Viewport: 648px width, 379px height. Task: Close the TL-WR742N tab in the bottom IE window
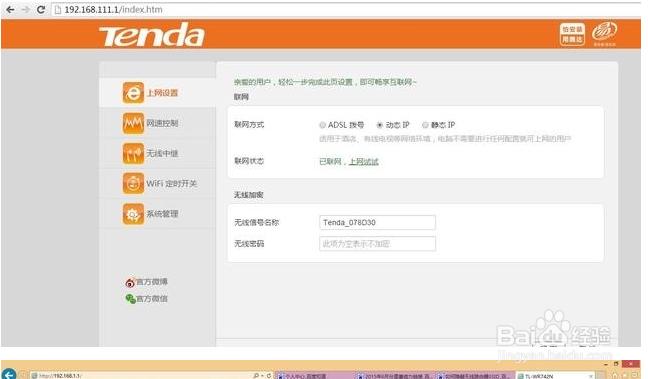coord(591,376)
